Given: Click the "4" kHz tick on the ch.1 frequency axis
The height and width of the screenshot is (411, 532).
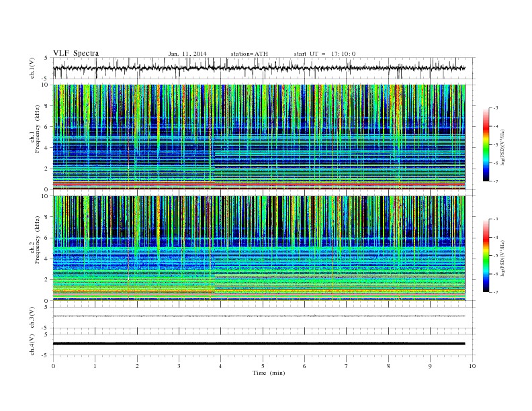Looking at the screenshot, I should (47, 148).
